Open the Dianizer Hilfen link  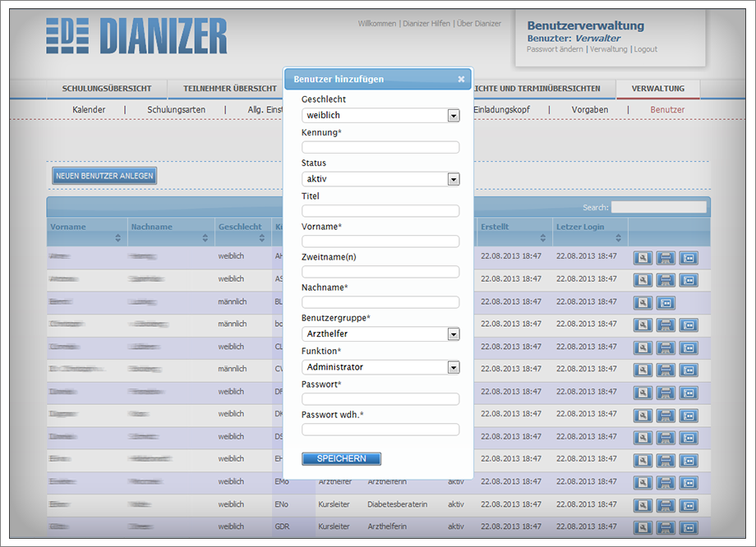click(x=426, y=23)
